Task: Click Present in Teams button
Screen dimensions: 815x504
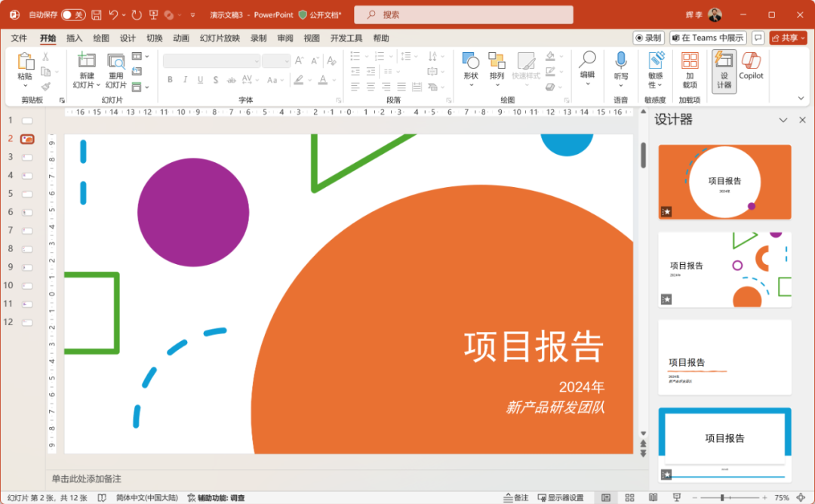Action: click(708, 38)
